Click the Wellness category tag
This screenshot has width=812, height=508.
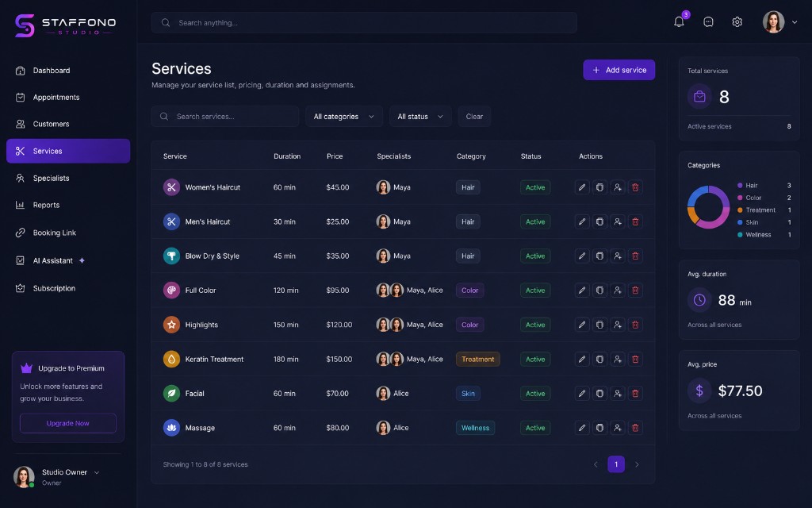tap(475, 428)
